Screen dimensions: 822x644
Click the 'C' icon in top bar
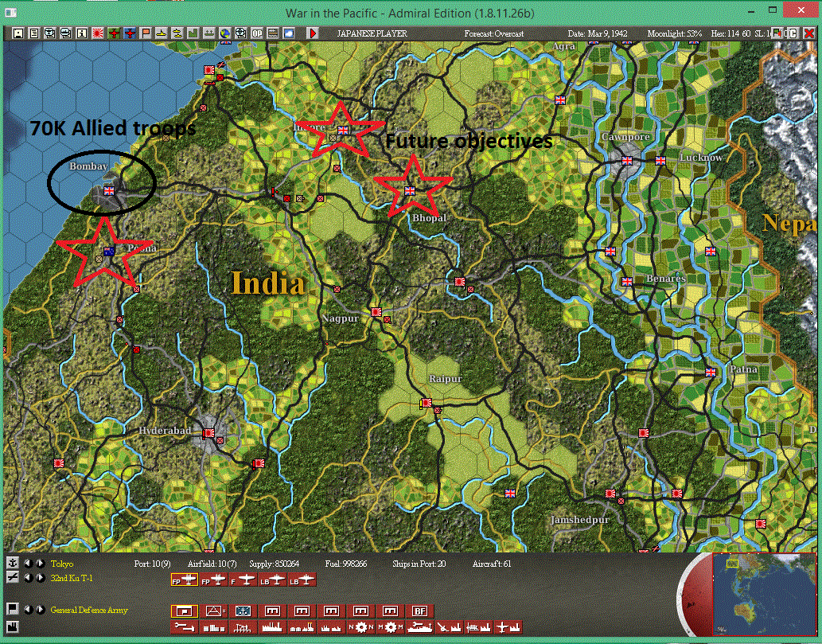[793, 33]
